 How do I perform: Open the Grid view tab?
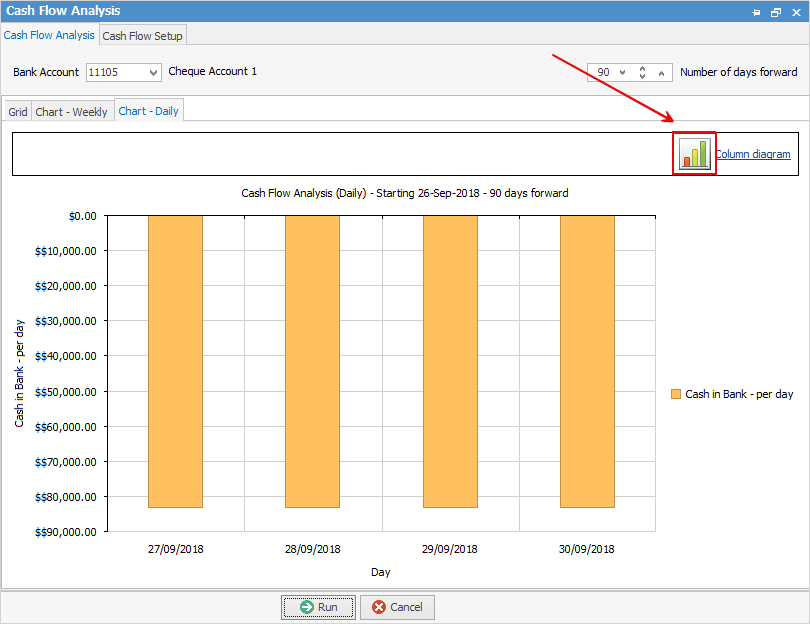(x=18, y=112)
